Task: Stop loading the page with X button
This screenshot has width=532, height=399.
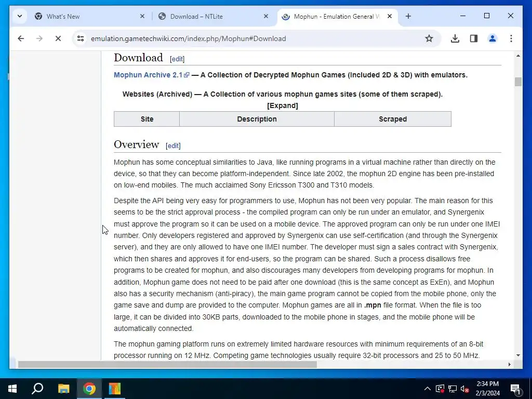Action: point(58,38)
